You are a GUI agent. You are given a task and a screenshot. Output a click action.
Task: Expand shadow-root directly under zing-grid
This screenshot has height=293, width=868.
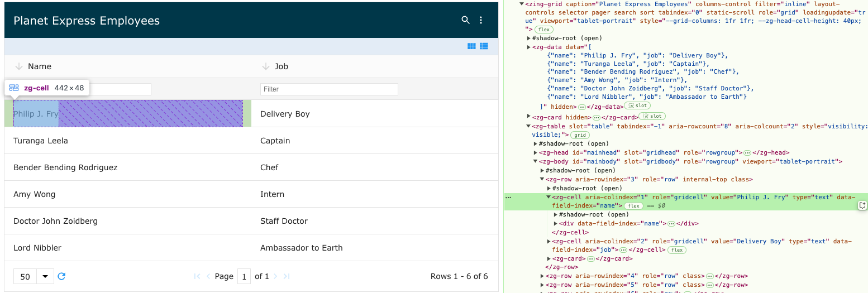click(528, 38)
